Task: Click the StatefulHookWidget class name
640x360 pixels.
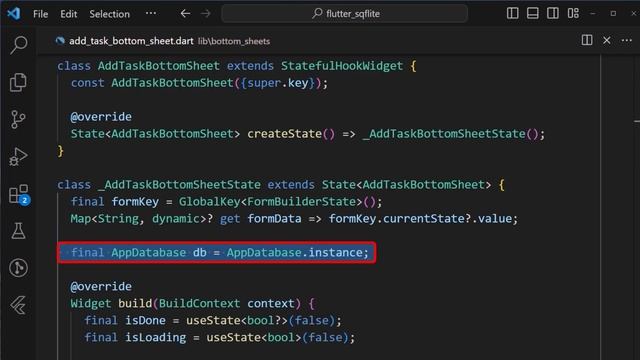Action: (x=342, y=66)
